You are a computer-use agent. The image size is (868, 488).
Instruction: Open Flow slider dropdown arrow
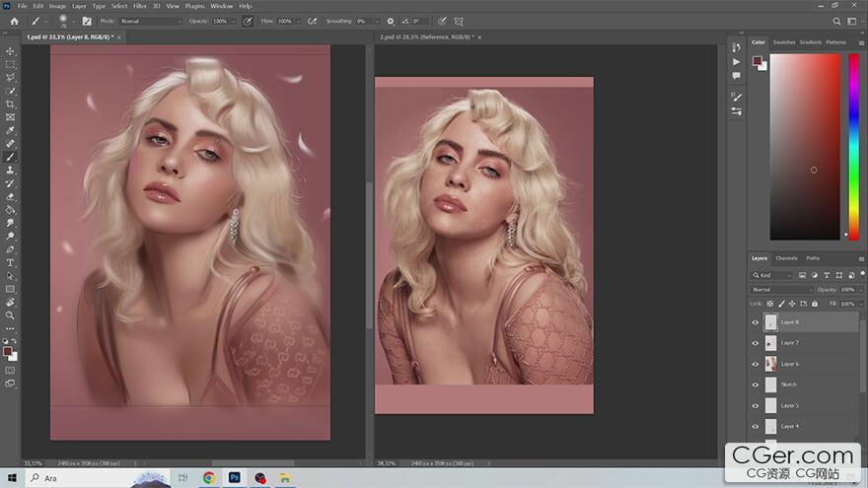[x=298, y=21]
